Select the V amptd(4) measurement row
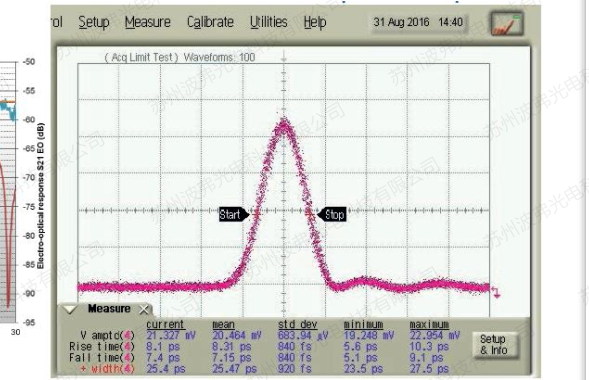589x380 pixels. [x=264, y=335]
